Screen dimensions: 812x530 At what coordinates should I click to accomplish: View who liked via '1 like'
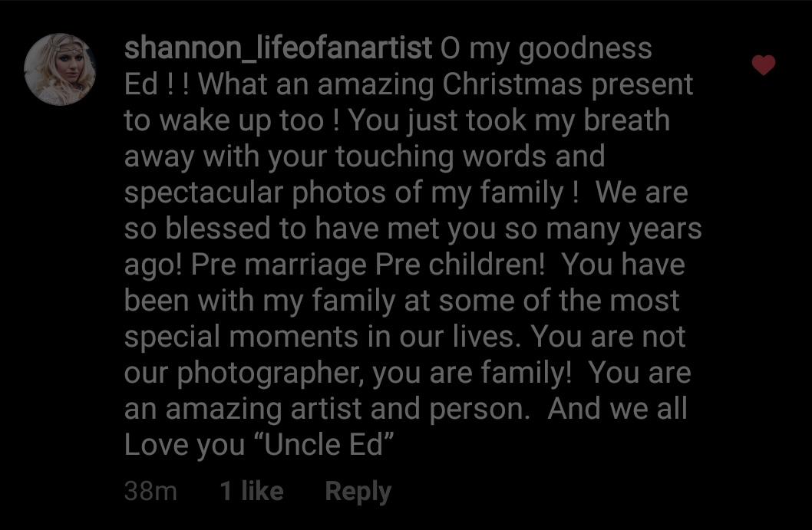click(x=252, y=491)
